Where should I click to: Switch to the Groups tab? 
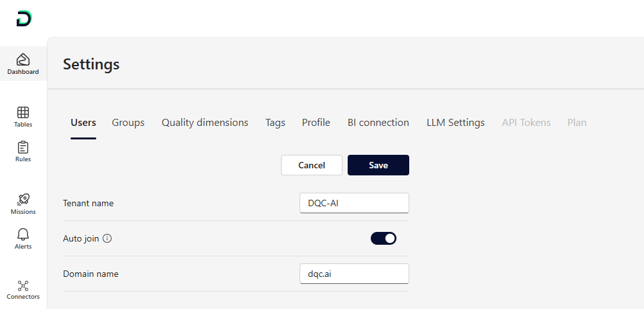(x=128, y=123)
